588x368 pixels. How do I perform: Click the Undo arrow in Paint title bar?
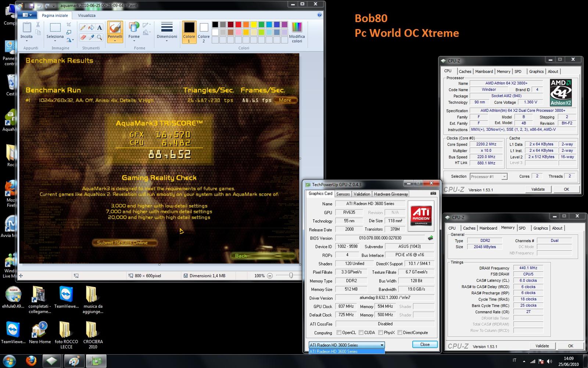39,6
